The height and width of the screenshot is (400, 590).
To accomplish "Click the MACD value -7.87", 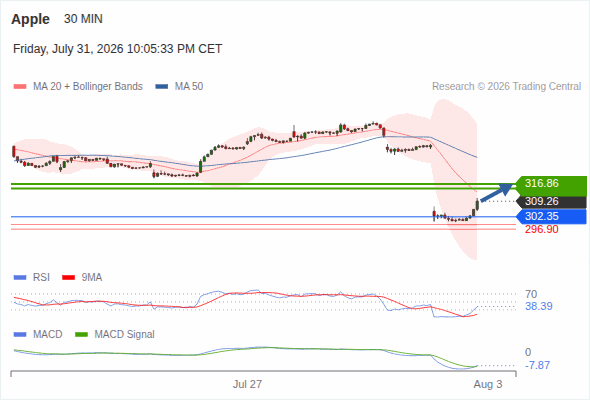I will (x=537, y=365).
